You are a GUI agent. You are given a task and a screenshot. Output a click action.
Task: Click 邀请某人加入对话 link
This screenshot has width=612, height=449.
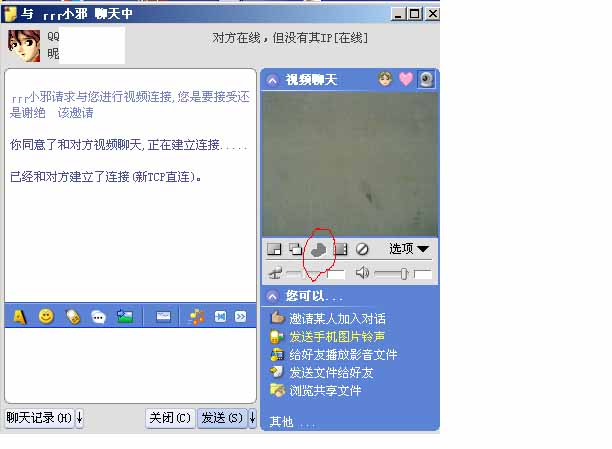337,319
